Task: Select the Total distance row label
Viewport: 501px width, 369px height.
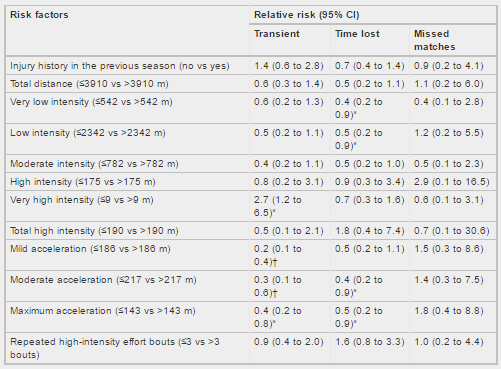Action: tap(89, 84)
